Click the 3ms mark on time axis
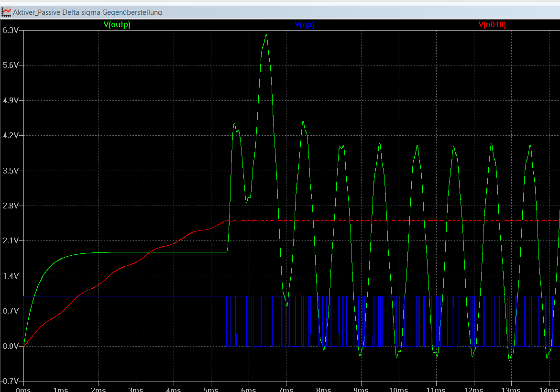 point(135,388)
